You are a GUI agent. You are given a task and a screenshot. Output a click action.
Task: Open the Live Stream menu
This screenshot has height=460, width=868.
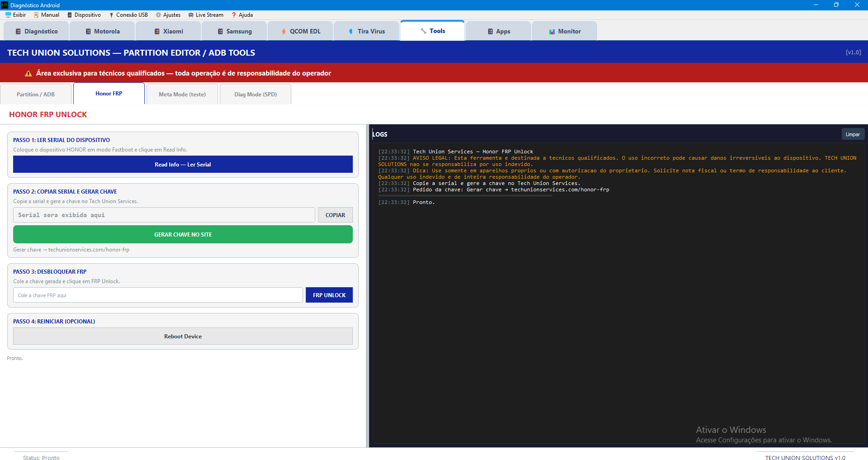(x=206, y=15)
